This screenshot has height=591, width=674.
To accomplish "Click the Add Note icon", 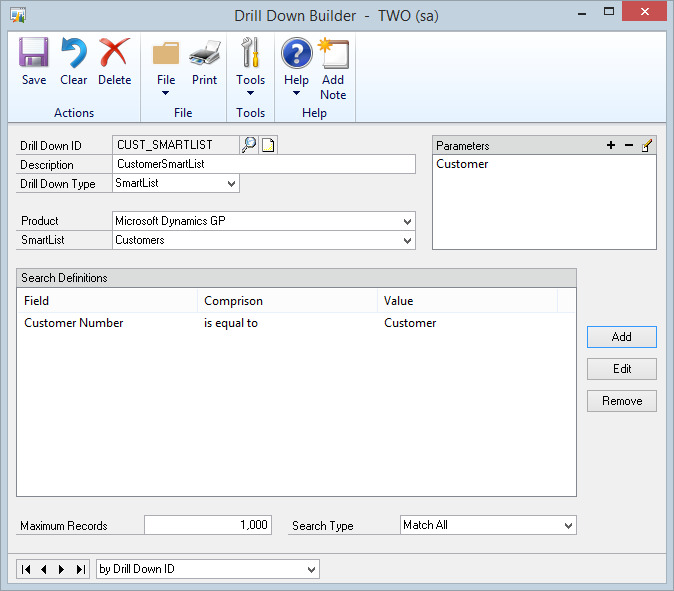I will [x=333, y=53].
